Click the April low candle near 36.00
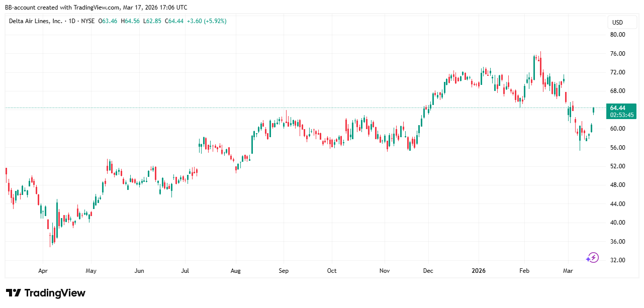This screenshot has height=308, width=644. tap(51, 239)
